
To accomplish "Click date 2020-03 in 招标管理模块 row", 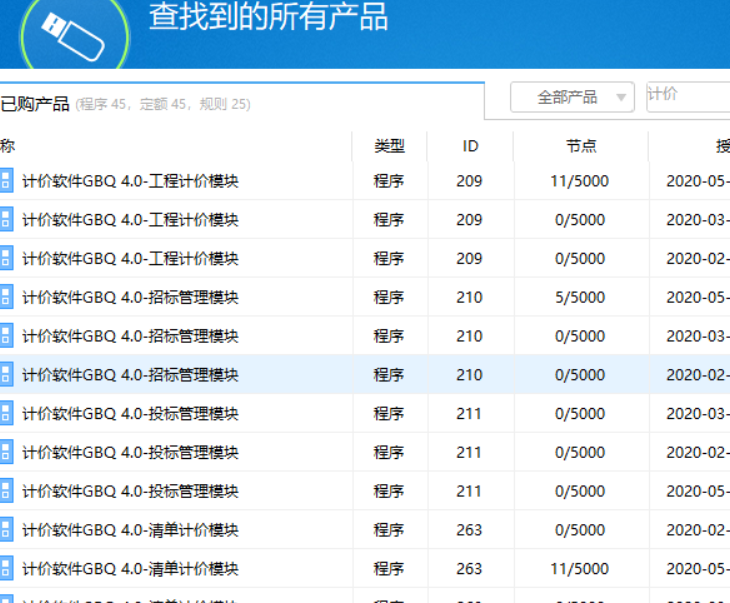I will (697, 336).
